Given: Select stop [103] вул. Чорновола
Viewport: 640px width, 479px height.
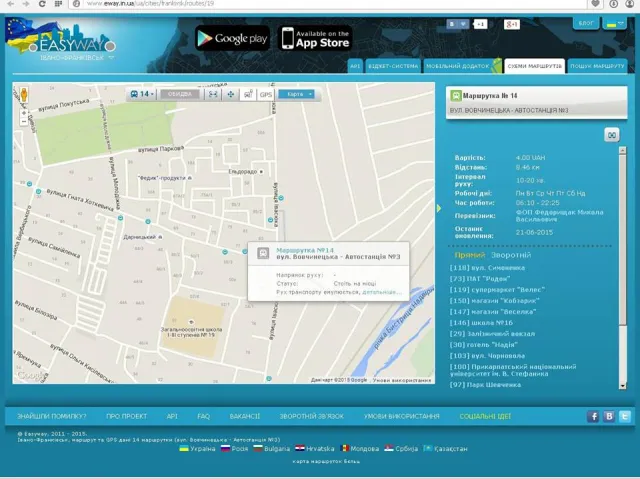Looking at the screenshot, I should click(x=487, y=356).
